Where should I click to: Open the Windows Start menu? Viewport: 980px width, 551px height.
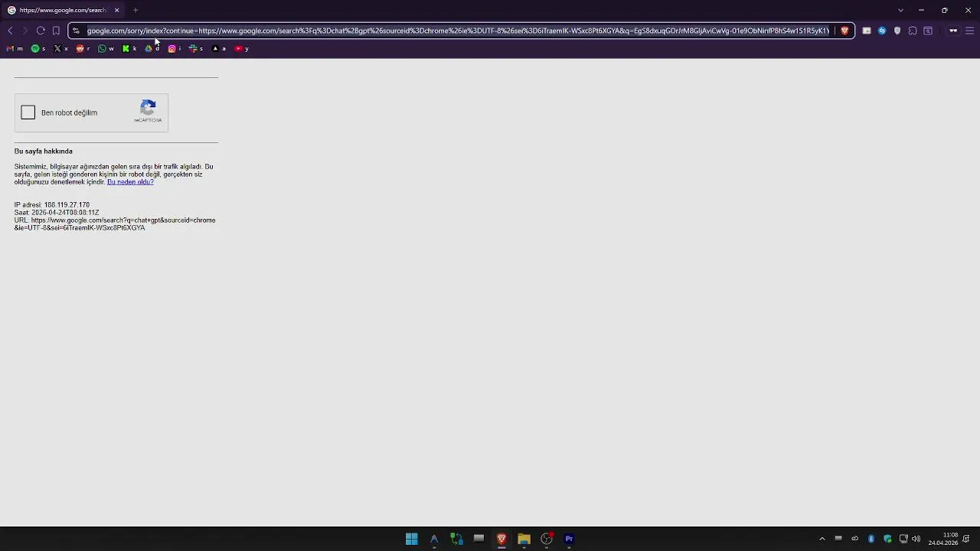coord(411,539)
